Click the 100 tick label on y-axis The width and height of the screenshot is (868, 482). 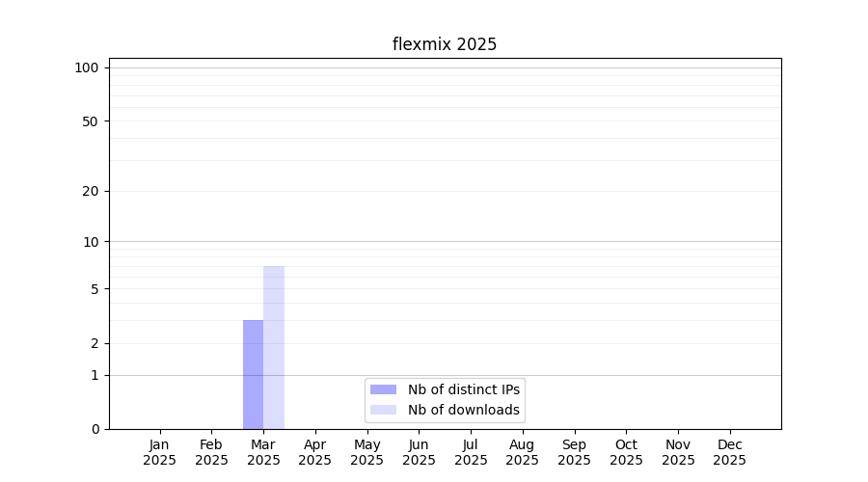click(87, 67)
